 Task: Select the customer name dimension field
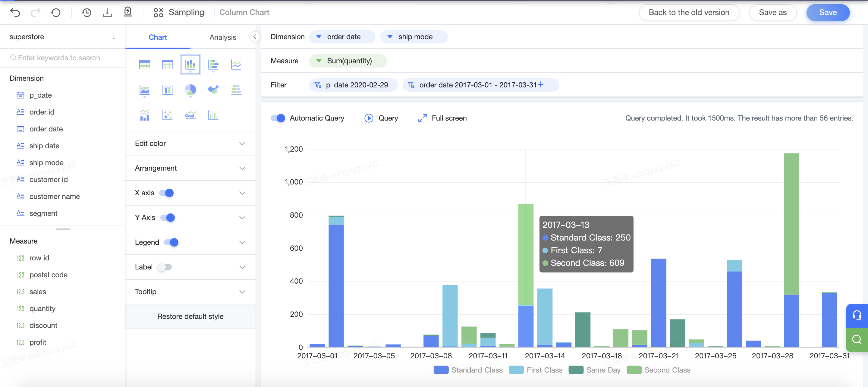pyautogui.click(x=55, y=196)
